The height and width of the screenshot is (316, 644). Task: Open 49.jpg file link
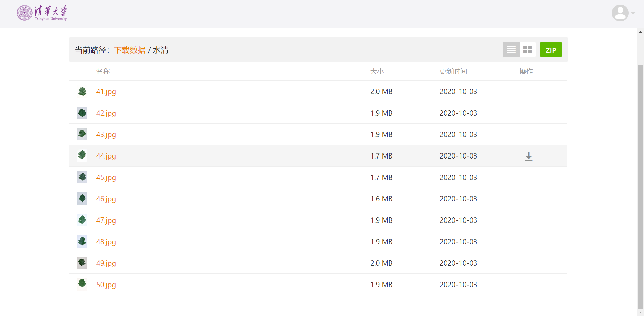pyautogui.click(x=106, y=263)
